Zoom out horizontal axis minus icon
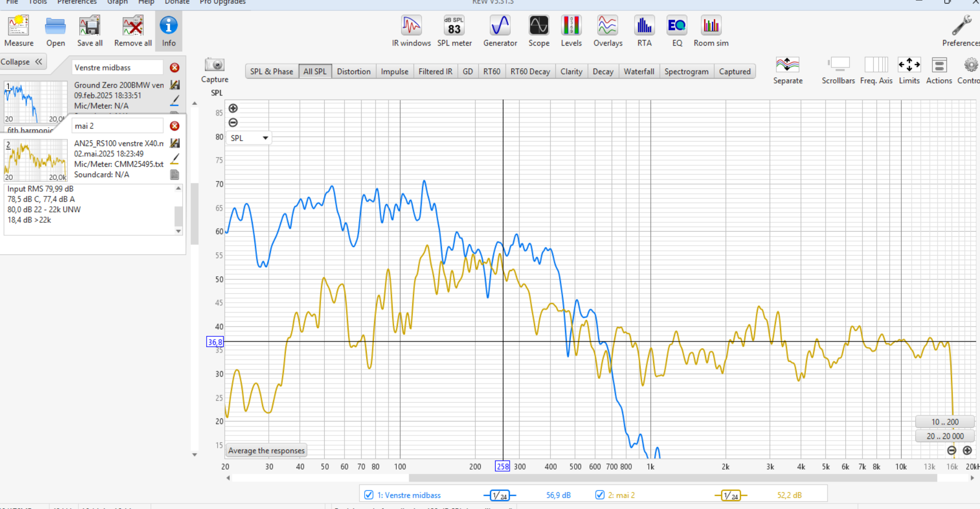 click(952, 450)
